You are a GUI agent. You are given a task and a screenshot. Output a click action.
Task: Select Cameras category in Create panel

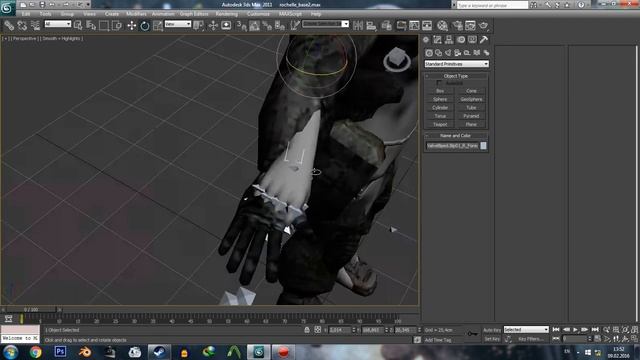coord(458,53)
